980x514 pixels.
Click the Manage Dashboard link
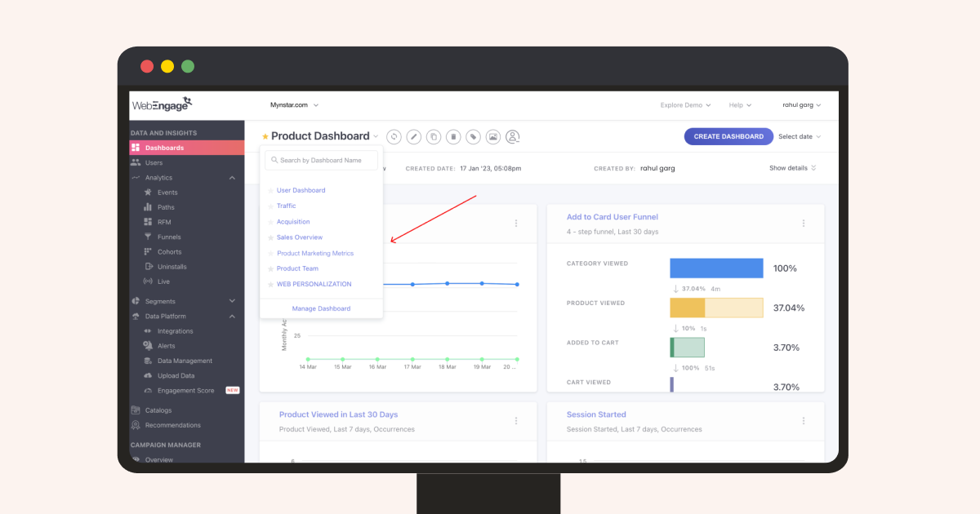[321, 308]
